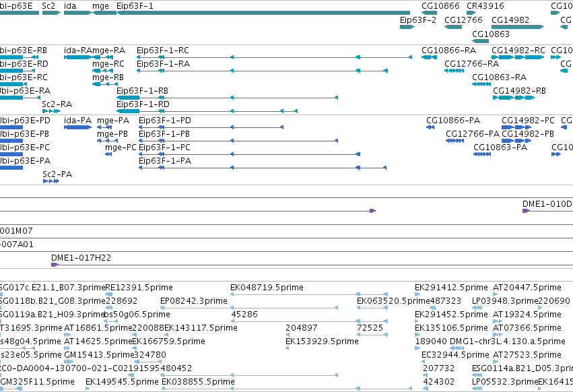Select transcript Eip63F-1-RA label
The width and height of the screenshot is (573, 392).
pyautogui.click(x=164, y=63)
